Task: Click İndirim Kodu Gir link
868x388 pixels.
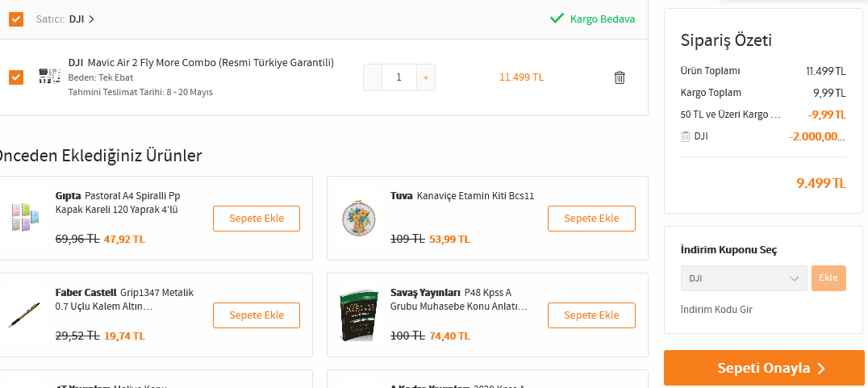Action: click(716, 310)
